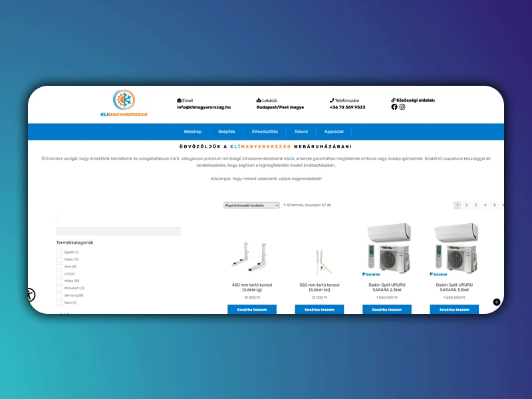The width and height of the screenshot is (532, 399).
Task: Open the Alapértelmezett rendezés sort dropdown
Action: [252, 205]
